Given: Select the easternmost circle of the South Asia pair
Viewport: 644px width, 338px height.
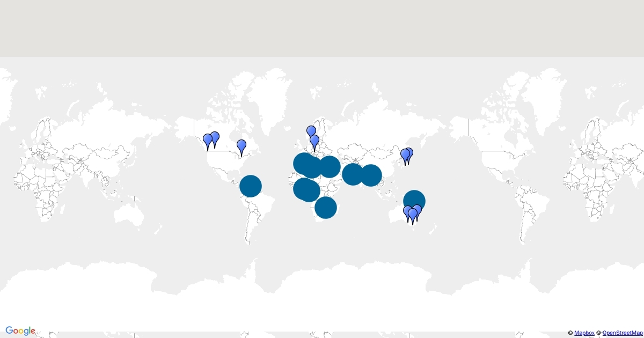Looking at the screenshot, I should coord(371,175).
